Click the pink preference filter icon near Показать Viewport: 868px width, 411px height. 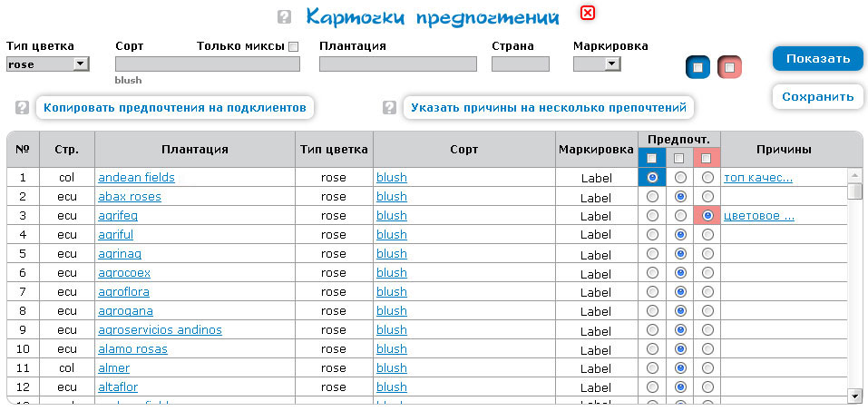pos(729,67)
